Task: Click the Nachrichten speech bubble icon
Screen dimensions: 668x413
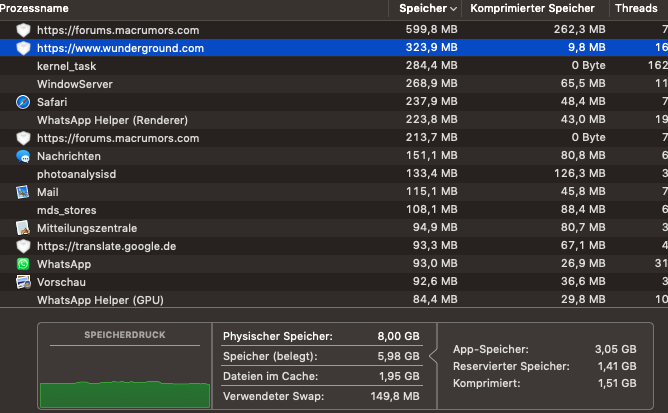Action: coord(23,156)
